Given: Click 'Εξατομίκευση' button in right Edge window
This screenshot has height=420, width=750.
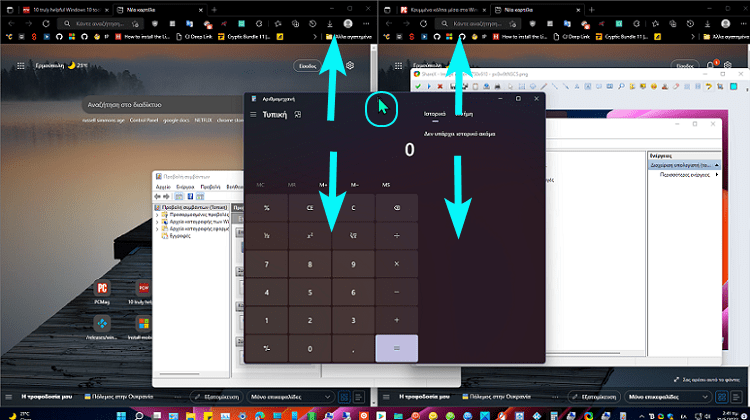Looking at the screenshot, I should pos(595,397).
